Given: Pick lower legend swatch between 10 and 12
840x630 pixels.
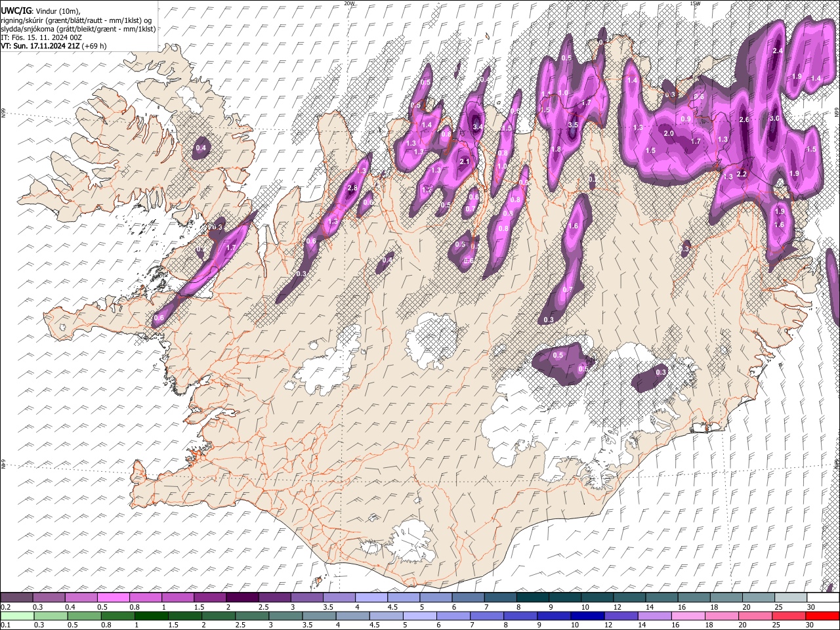Looking at the screenshot, I should pyautogui.click(x=588, y=616).
